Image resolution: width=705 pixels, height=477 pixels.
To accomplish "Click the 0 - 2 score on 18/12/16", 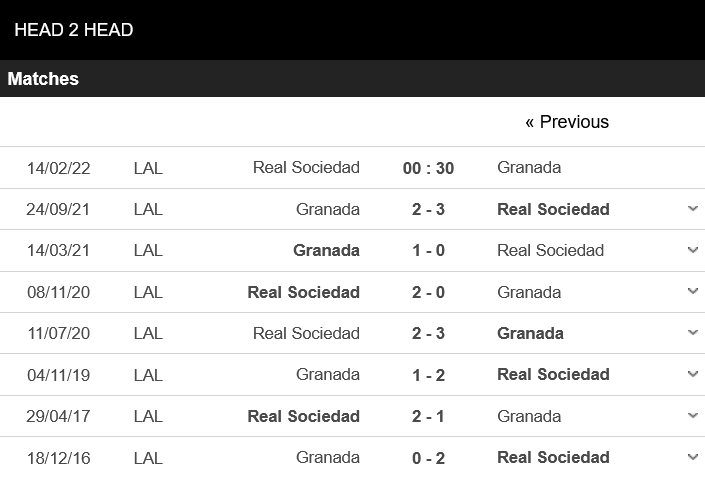I will 428,457.
